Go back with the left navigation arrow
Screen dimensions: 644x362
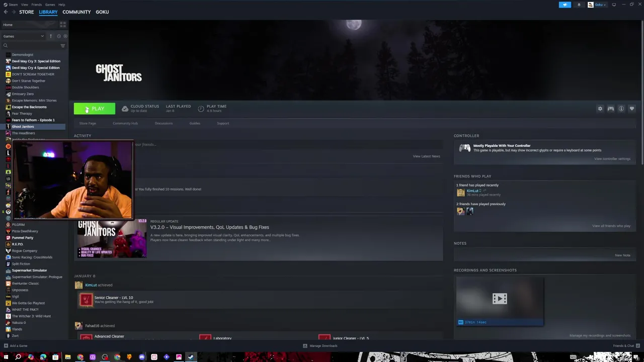click(6, 12)
